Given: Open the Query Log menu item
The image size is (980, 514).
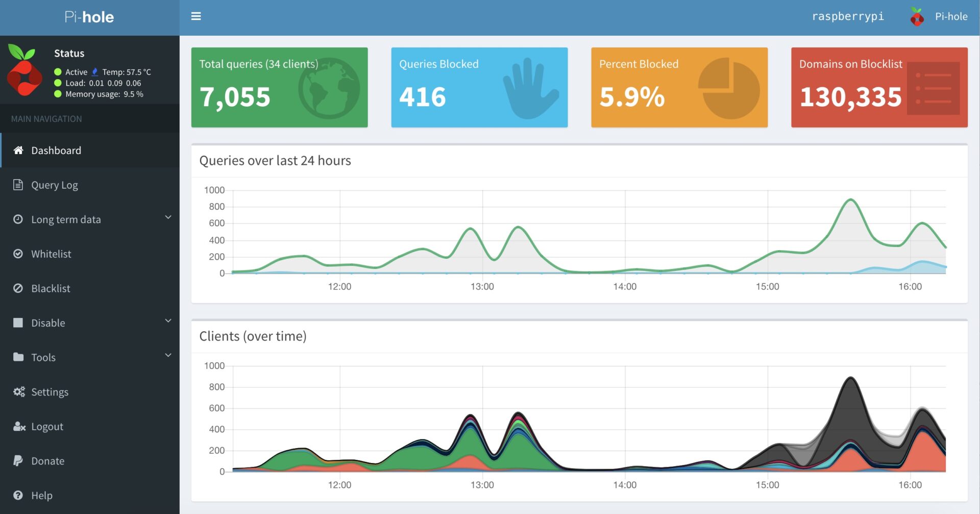Looking at the screenshot, I should [x=55, y=185].
